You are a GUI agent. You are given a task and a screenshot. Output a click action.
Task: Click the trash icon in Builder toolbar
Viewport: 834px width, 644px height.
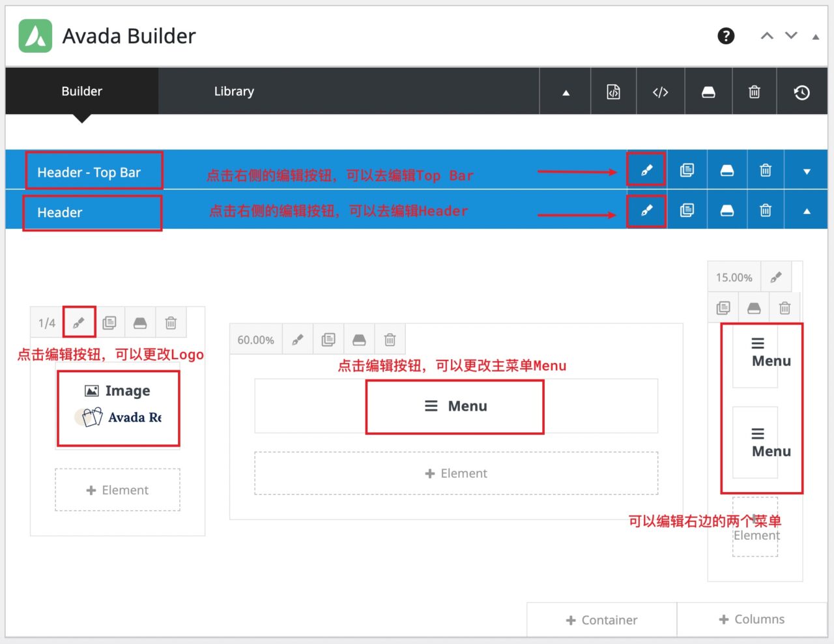(x=754, y=92)
